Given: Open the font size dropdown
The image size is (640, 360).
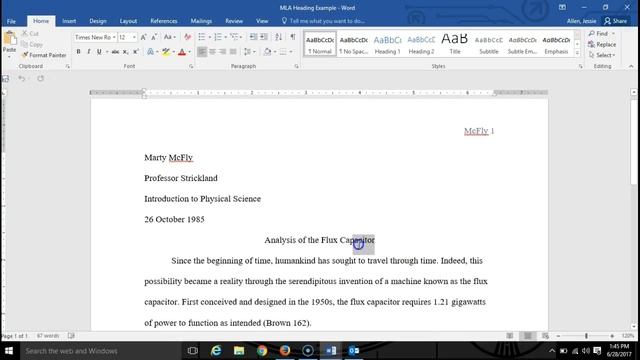Looking at the screenshot, I should pos(134,37).
